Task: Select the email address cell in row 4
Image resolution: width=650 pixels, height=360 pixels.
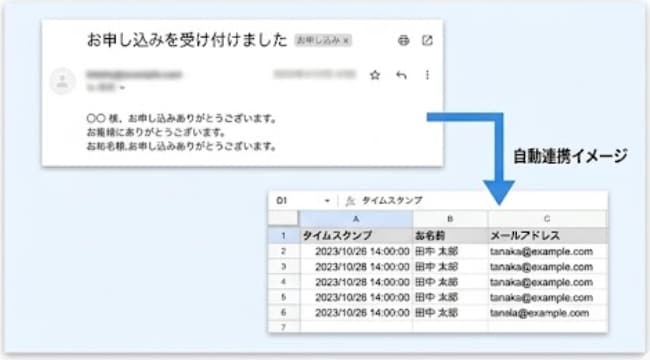Action: tap(548, 282)
